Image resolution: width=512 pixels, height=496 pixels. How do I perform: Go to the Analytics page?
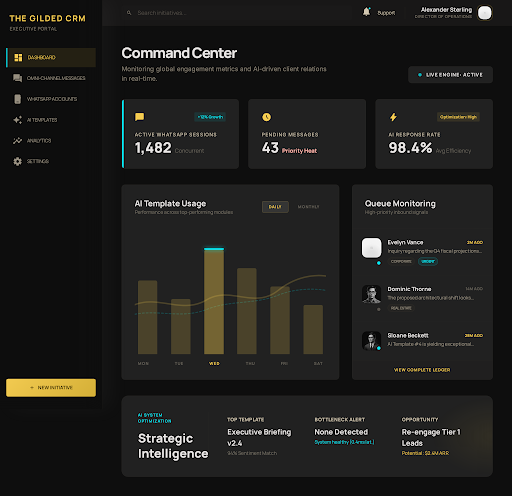51,141
